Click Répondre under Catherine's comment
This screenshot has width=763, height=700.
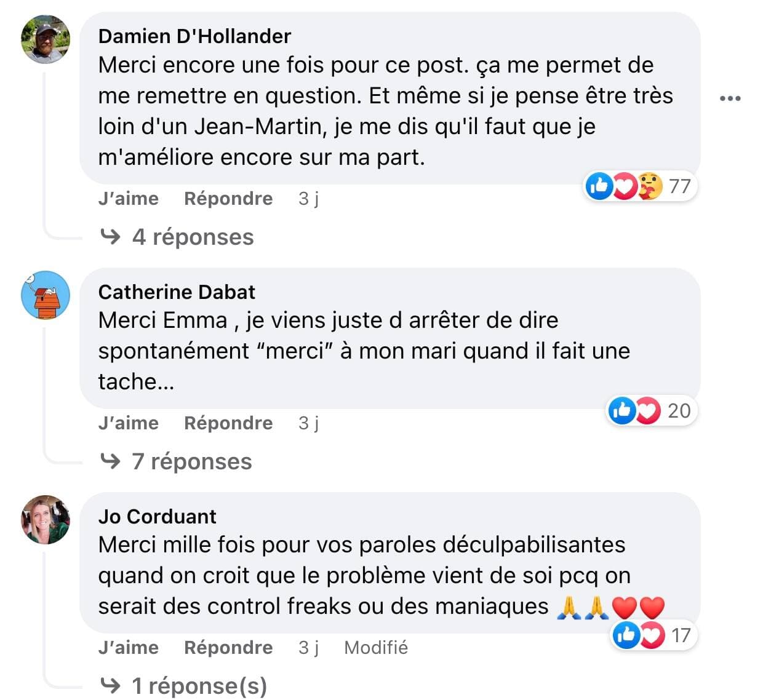pyautogui.click(x=228, y=423)
